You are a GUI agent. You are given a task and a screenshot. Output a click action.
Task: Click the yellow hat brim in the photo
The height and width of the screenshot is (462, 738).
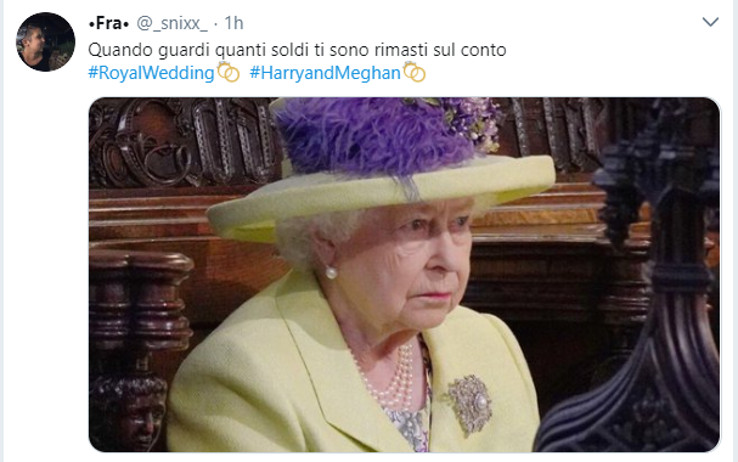click(381, 198)
